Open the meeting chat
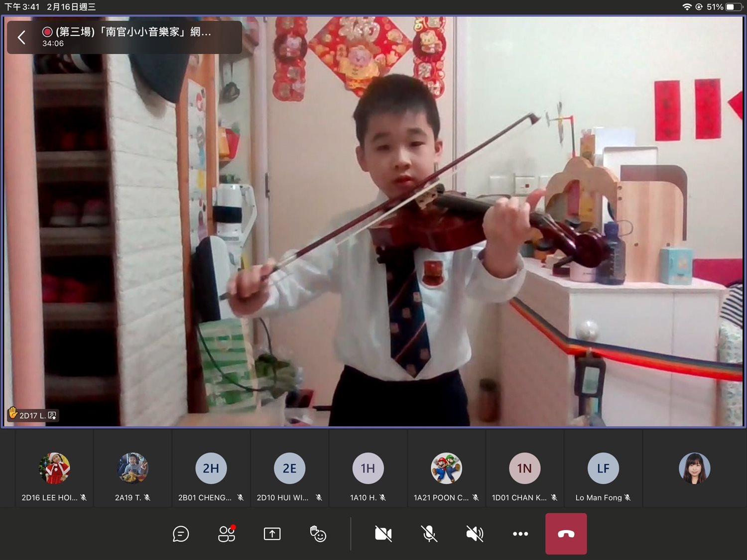This screenshot has height=560, width=747. point(181,534)
